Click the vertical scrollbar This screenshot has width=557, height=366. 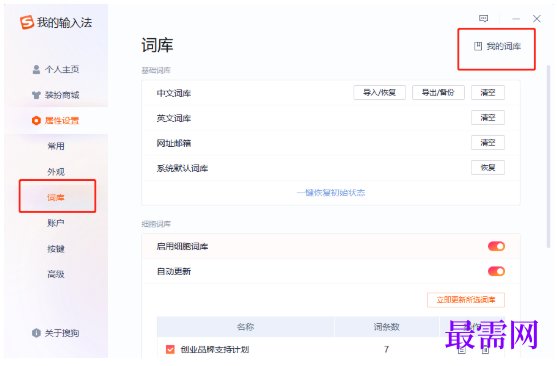pyautogui.click(x=548, y=156)
